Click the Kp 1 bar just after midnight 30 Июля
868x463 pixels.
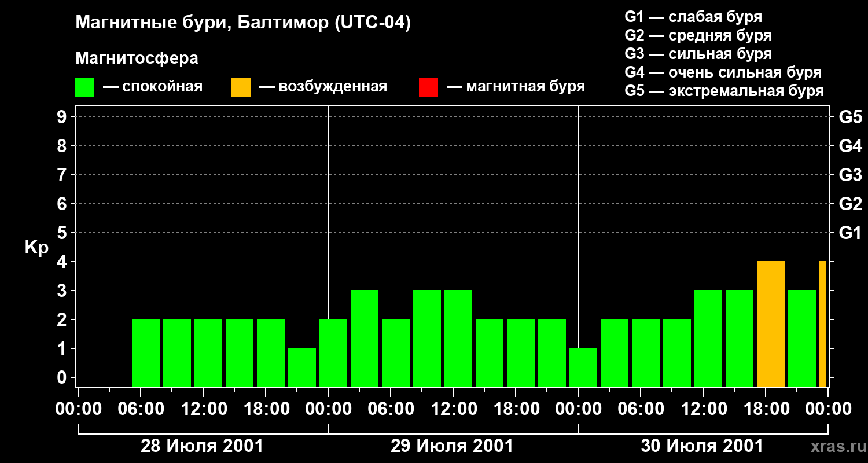coord(583,368)
